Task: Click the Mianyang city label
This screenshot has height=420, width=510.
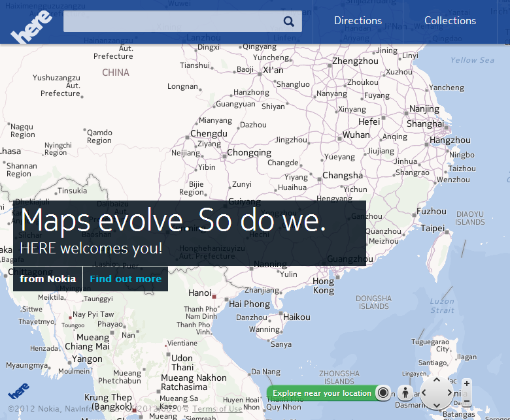Action: click(215, 120)
